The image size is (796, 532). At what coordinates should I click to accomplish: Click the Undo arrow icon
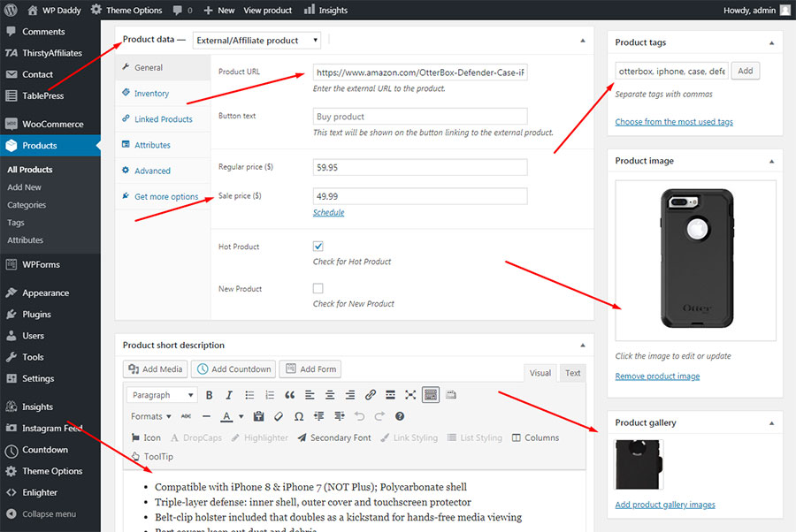[359, 416]
